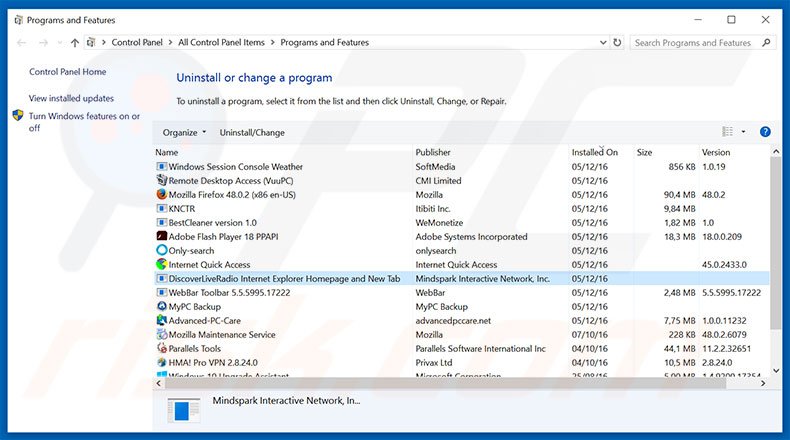This screenshot has width=790, height=440.
Task: Open the Organize dropdown menu
Action: [184, 133]
